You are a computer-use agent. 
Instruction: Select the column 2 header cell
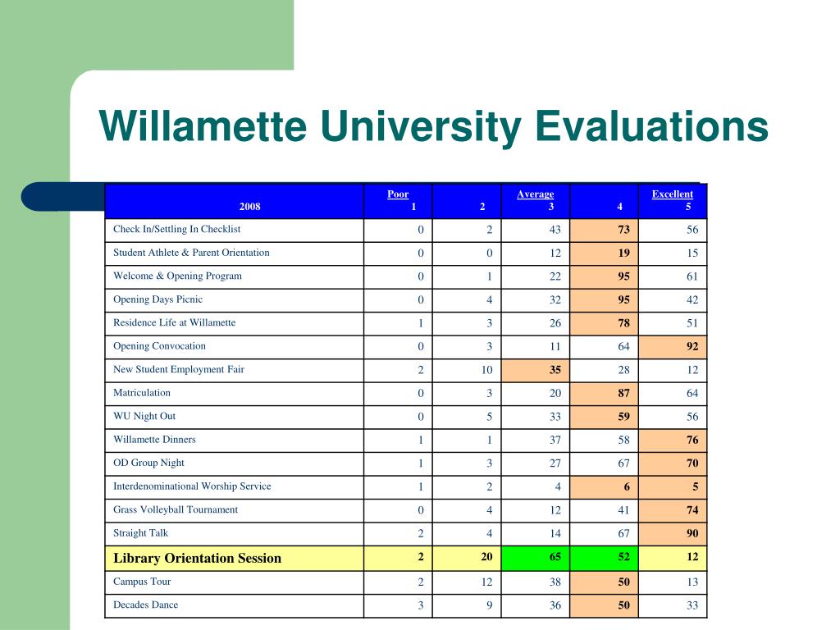(x=467, y=202)
